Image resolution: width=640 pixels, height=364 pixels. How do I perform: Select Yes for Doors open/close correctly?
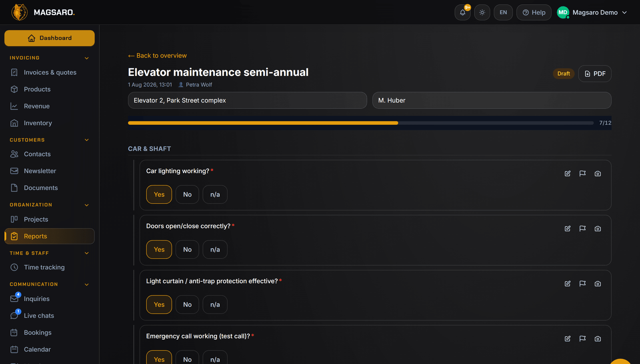coord(159,250)
